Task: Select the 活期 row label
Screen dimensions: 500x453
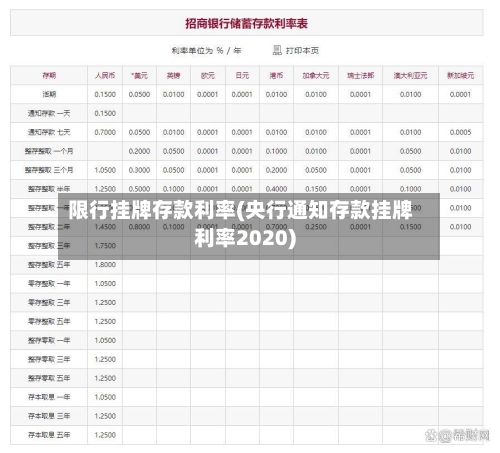Action: (x=49, y=94)
